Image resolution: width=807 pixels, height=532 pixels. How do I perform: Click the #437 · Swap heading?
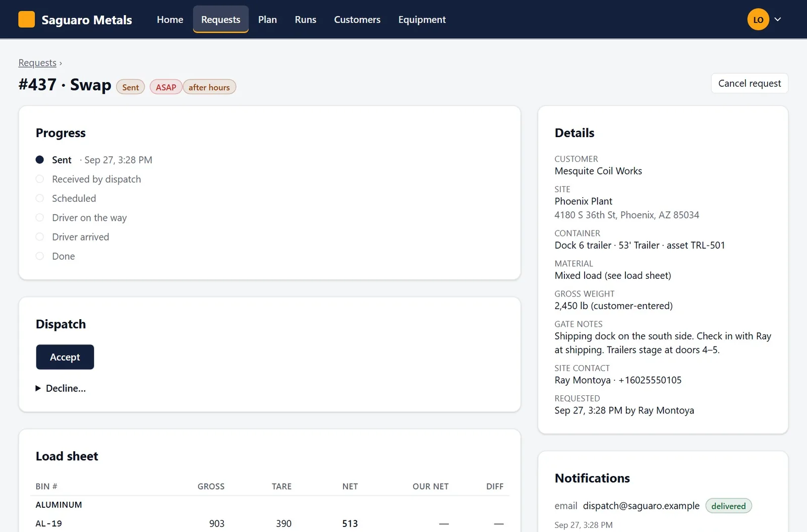pos(65,85)
